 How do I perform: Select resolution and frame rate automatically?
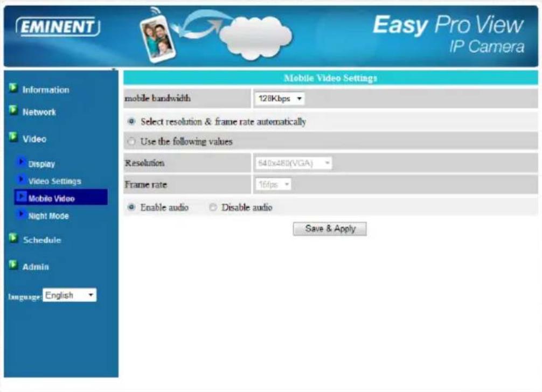131,121
